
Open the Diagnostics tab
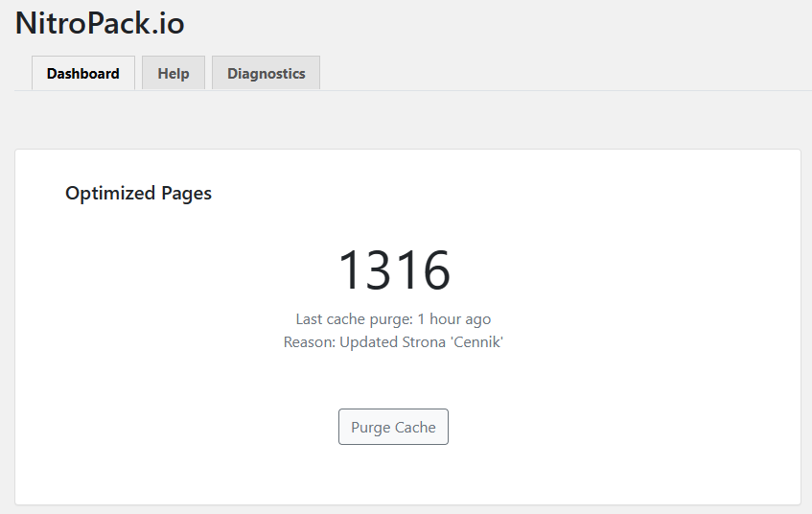click(x=267, y=73)
